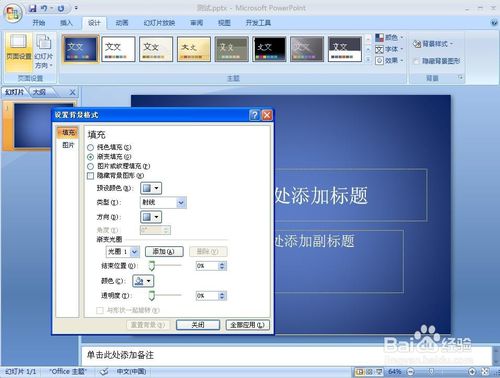This screenshot has height=378, width=500.
Task: Click the fit slide to window icon
Action: point(486,371)
